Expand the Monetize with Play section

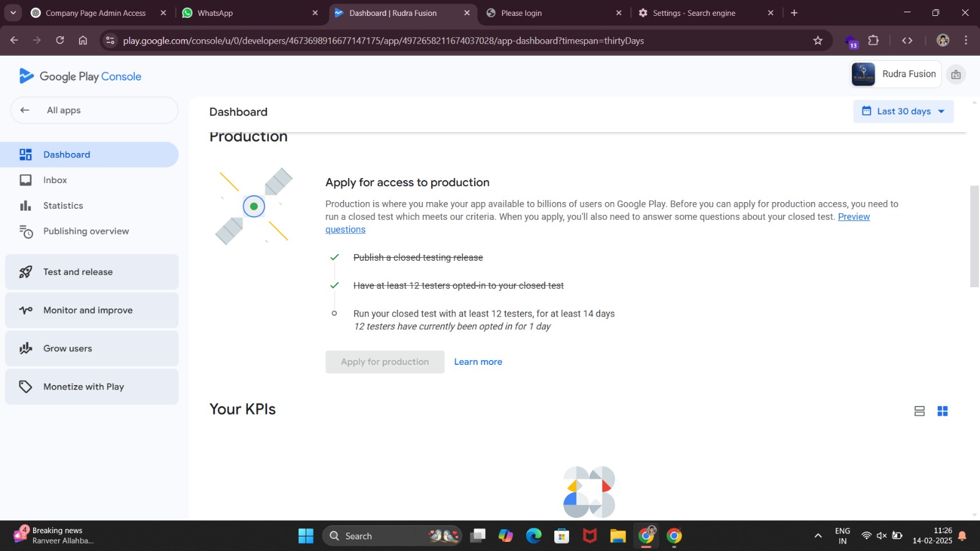[92, 386]
